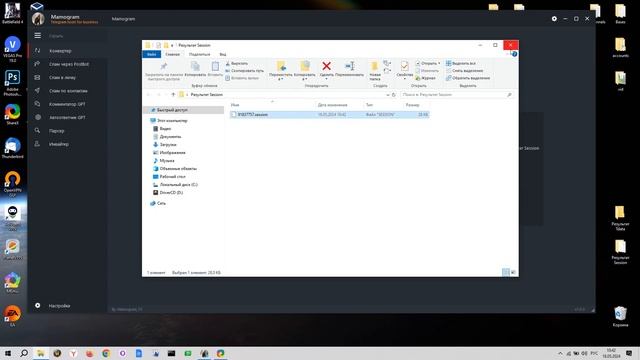This screenshot has width=640, height=360.
Task: Sort by the Имя column header
Action: point(235,105)
